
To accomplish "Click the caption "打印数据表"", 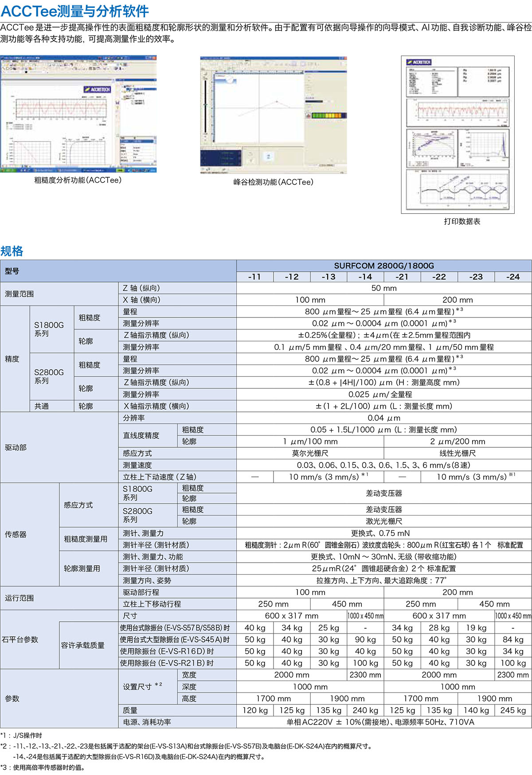I will coord(462,221).
